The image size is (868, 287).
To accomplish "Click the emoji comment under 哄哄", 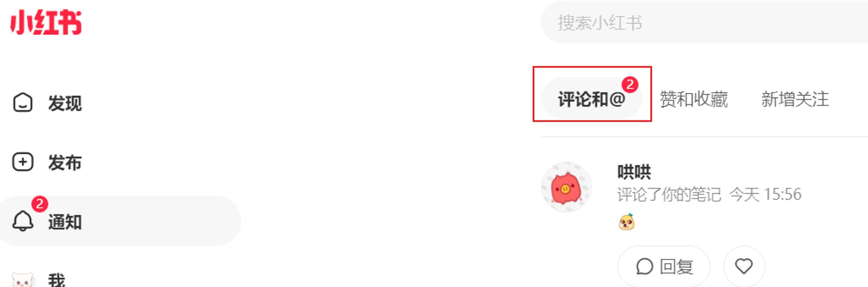I will coord(626,222).
